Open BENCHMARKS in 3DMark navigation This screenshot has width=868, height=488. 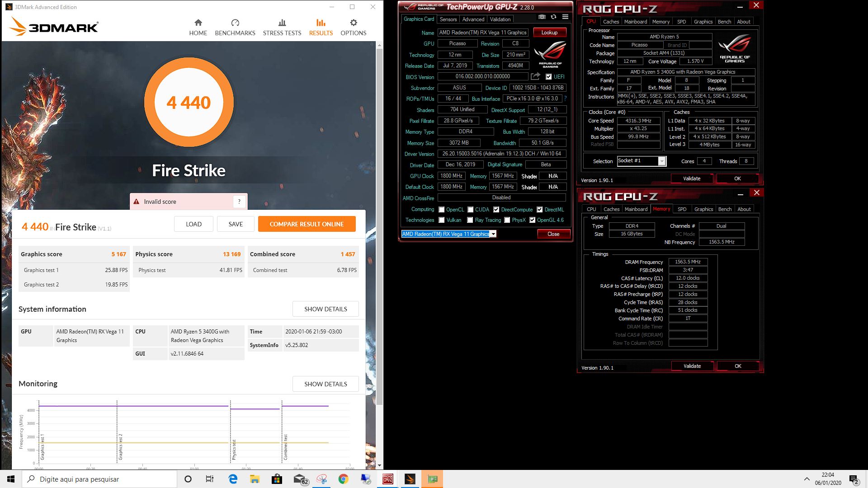(235, 28)
